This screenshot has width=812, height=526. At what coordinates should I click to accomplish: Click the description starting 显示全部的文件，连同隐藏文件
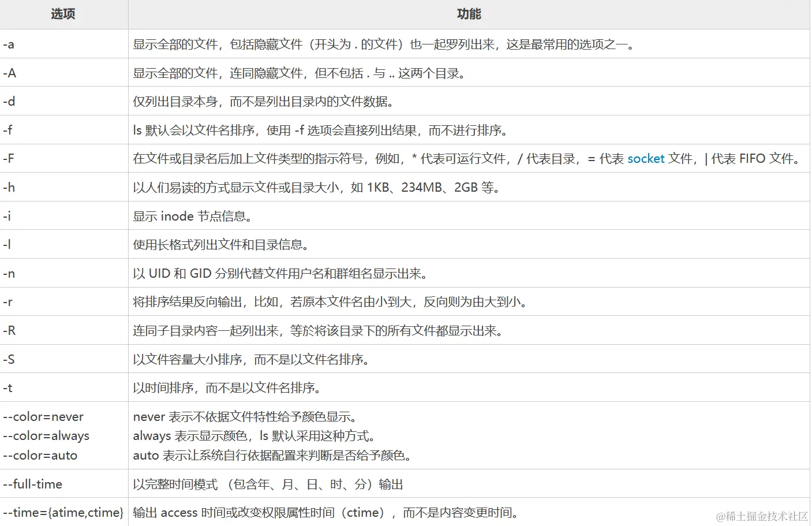[300, 73]
